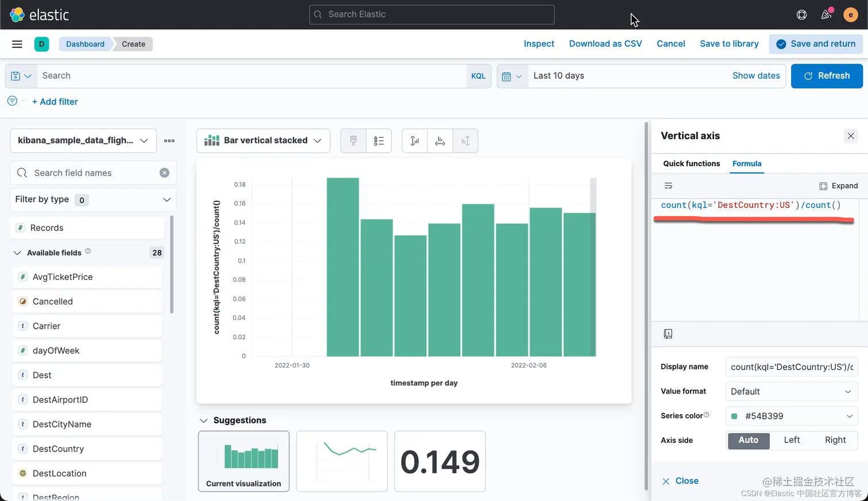
Task: Open the formula reference icon
Action: 668,334
